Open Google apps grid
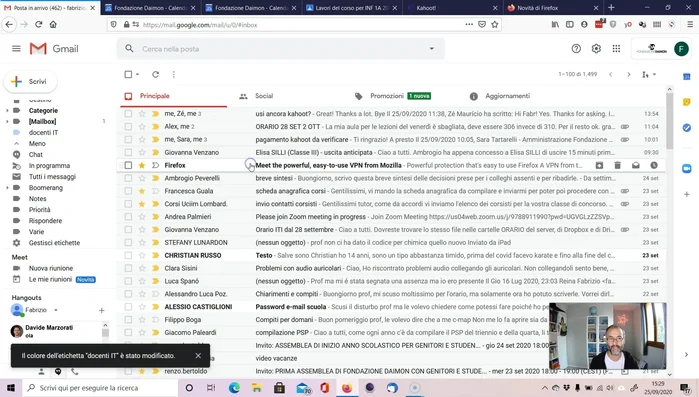Viewport: 699px width, 397px height. [616, 49]
